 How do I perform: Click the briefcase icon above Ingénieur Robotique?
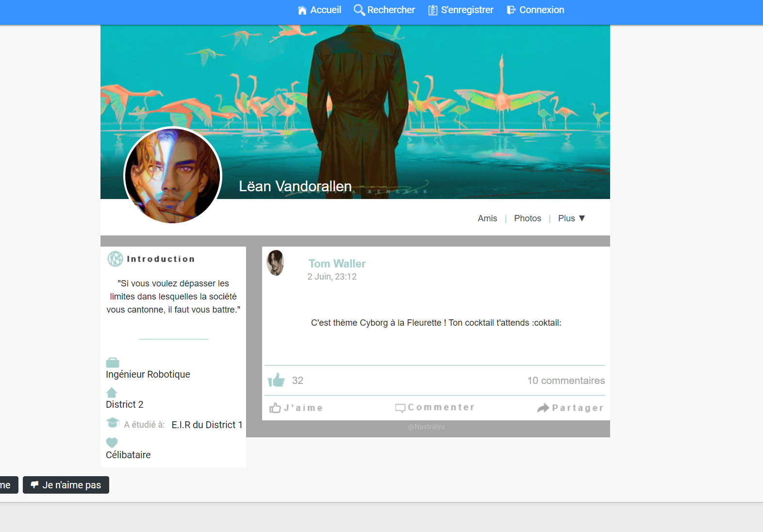(x=113, y=363)
